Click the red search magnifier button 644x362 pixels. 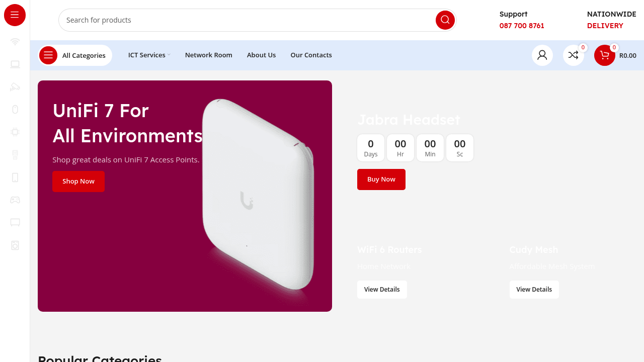click(x=445, y=20)
